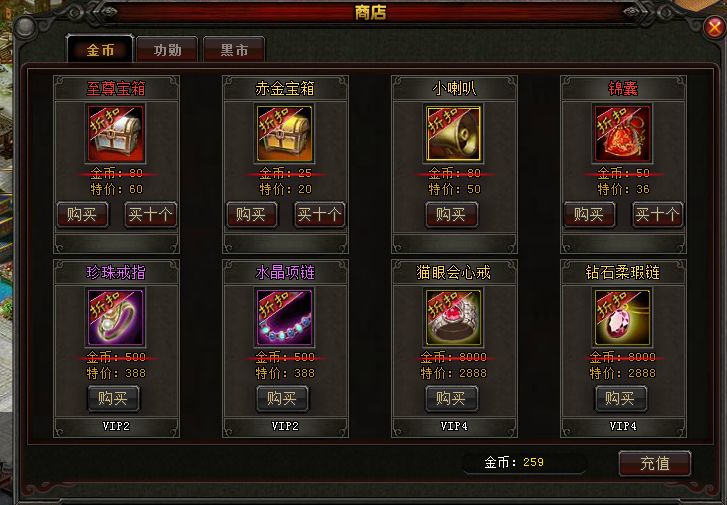The image size is (727, 505).
Task: Buy ten 赤金宝箱 with 买十个
Action: click(319, 215)
